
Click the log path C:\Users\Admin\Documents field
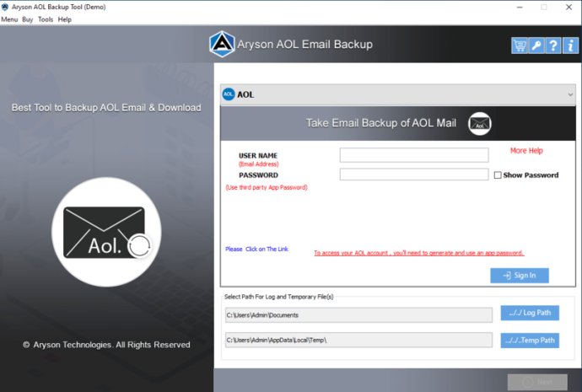358,314
